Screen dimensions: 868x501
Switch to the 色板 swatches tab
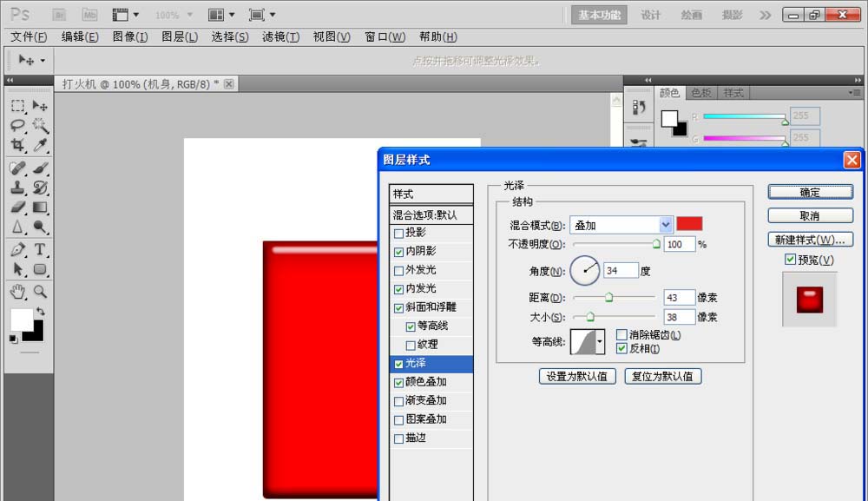coord(701,92)
